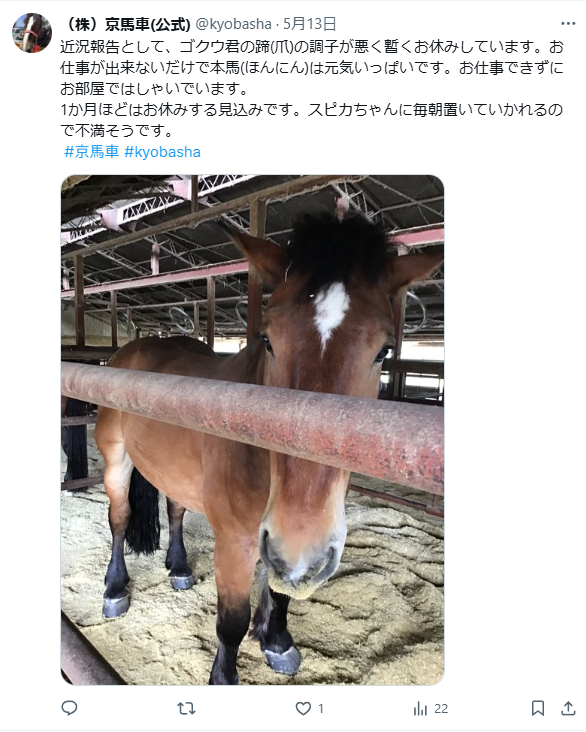Open the #kyobasha hashtag link
The image size is (586, 732).
162,152
